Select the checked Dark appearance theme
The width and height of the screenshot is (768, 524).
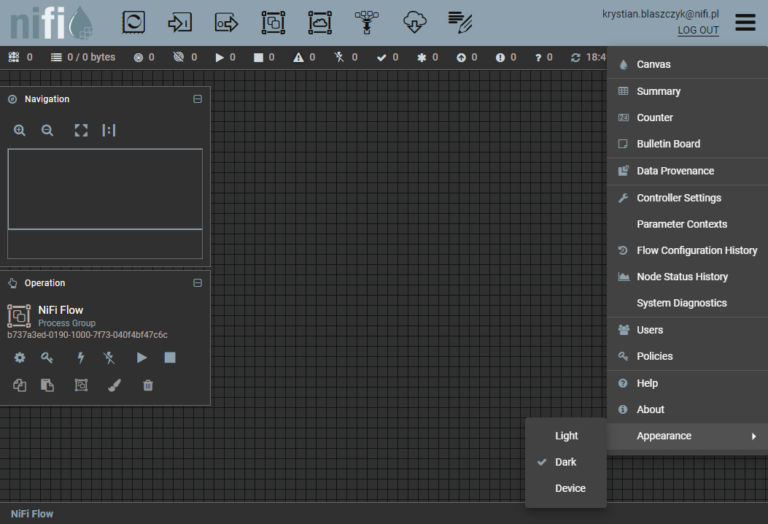click(566, 462)
